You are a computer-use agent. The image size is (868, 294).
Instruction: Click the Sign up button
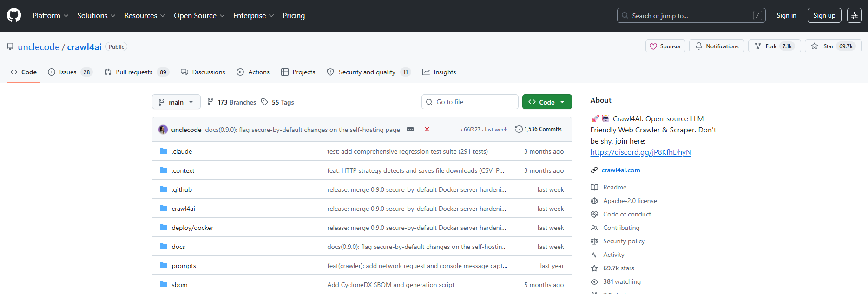(x=824, y=15)
